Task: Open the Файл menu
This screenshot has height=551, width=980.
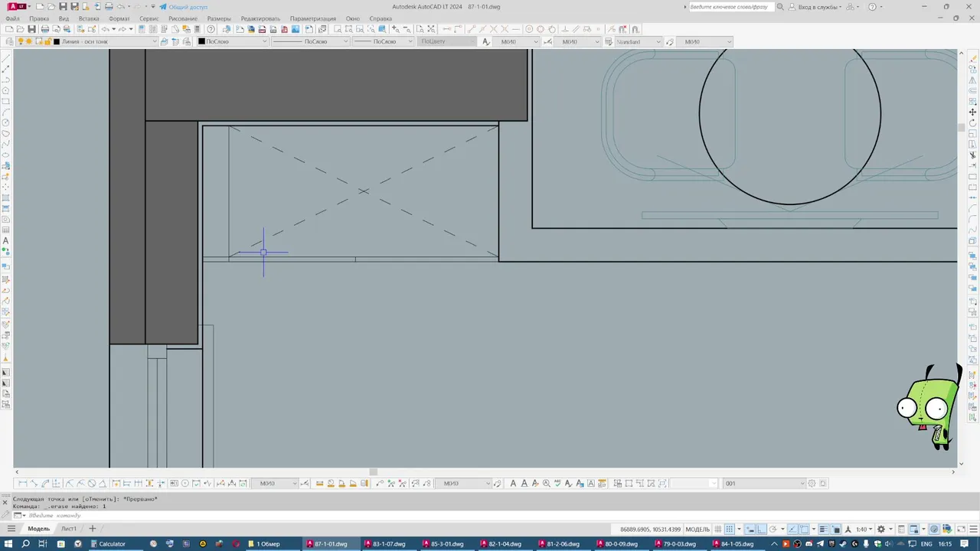Action: tap(12, 18)
